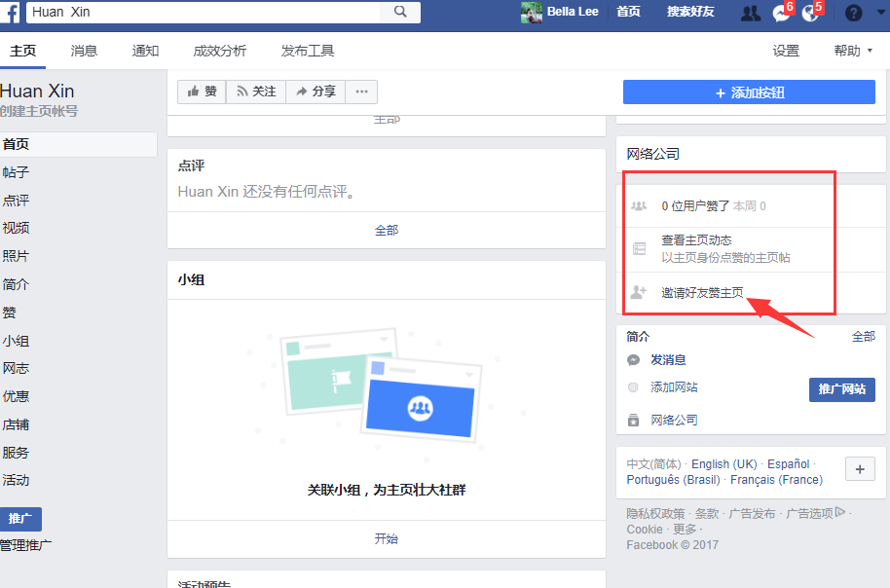This screenshot has height=588, width=890.
Task: Select 活动 in the left sidebar
Action: coord(16,480)
